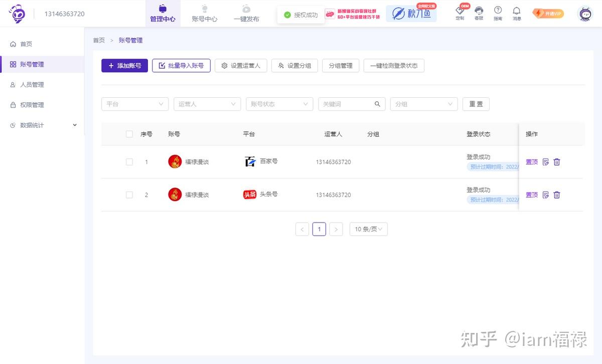Screen dimensions: 602x364
Task: Select 账号管理 in sidebar
Action: click(x=42, y=64)
